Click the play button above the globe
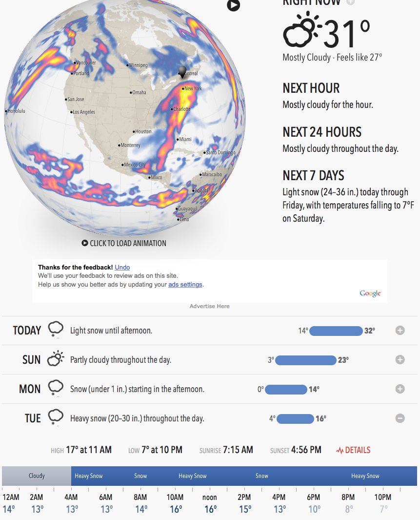The image size is (420, 520). coord(234,5)
